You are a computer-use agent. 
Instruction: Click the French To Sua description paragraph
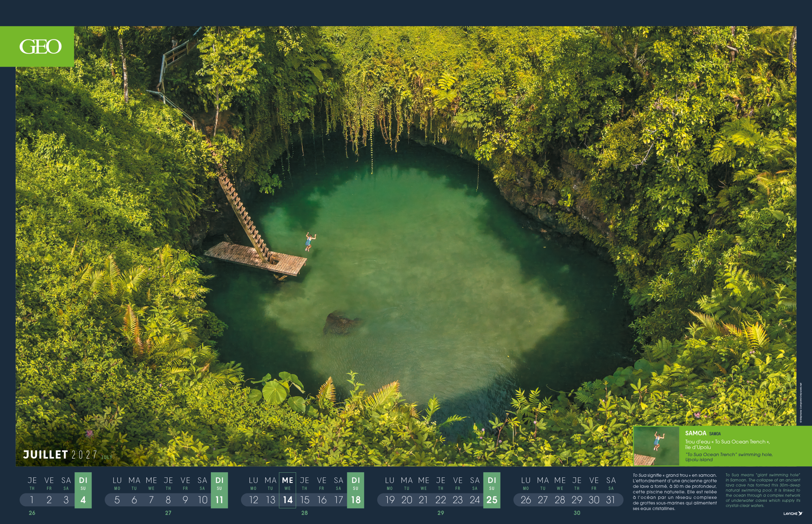coord(674,492)
